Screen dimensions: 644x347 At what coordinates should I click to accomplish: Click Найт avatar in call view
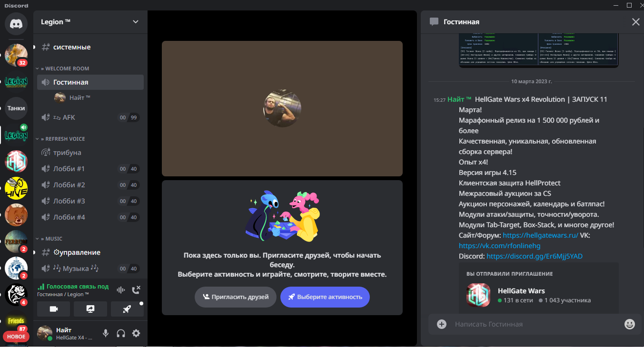click(282, 108)
